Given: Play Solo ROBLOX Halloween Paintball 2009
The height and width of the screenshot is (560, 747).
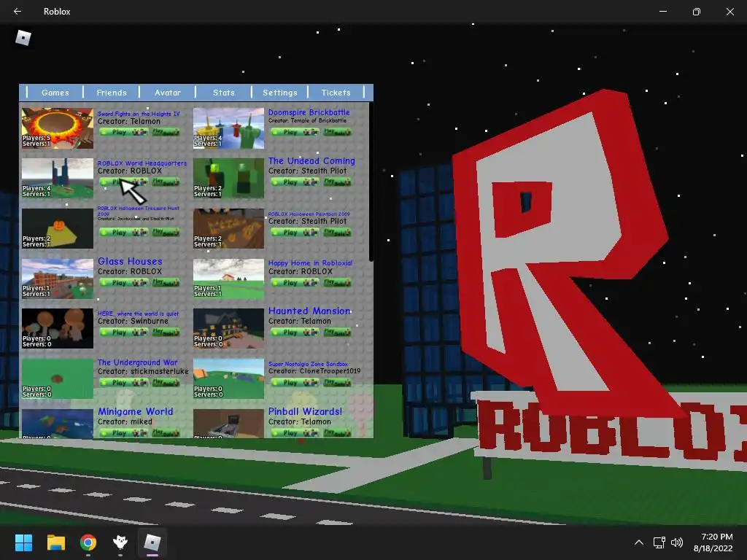Looking at the screenshot, I should point(337,233).
